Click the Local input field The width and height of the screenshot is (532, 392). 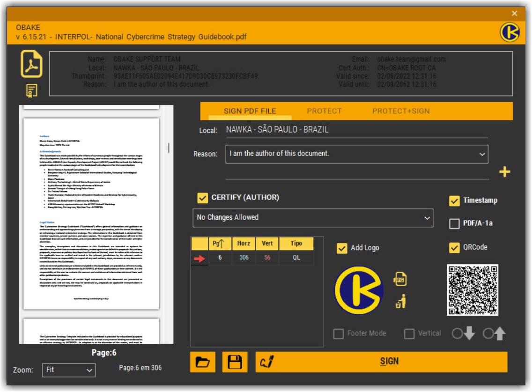pyautogui.click(x=356, y=130)
